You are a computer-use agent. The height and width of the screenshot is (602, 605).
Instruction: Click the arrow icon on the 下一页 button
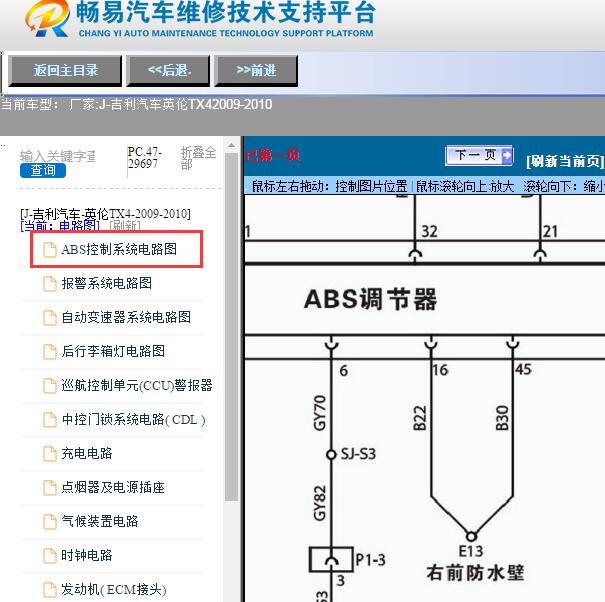[507, 155]
